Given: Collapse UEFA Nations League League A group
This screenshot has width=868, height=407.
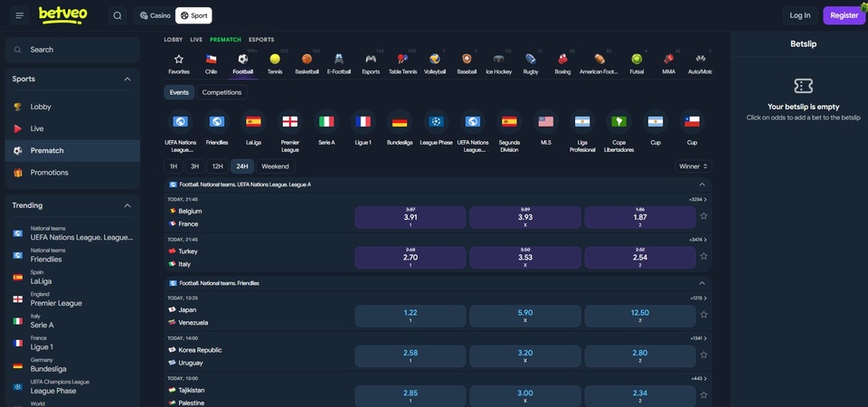Looking at the screenshot, I should [x=702, y=185].
